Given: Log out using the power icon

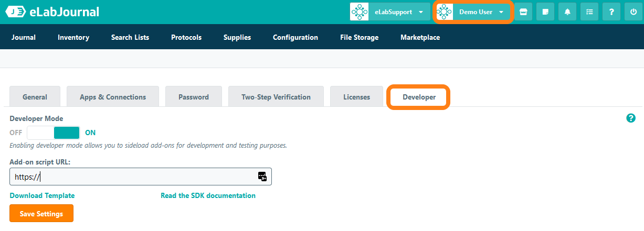Looking at the screenshot, I should click(634, 12).
